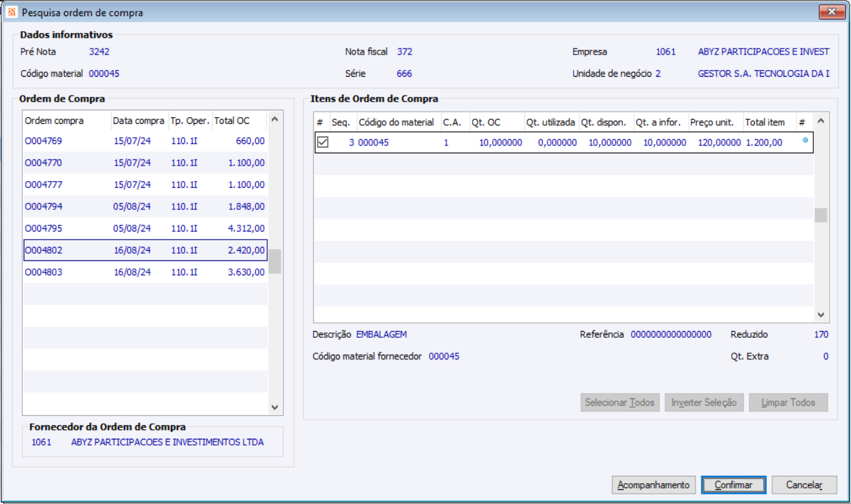Click the Limpar Todos button

(x=788, y=402)
